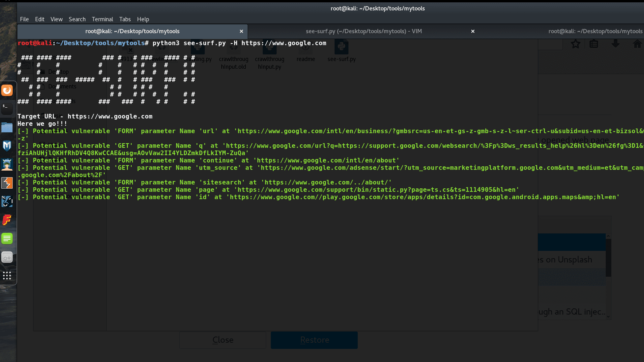Click 'Target URL - https://www.google.com' line

point(85,117)
